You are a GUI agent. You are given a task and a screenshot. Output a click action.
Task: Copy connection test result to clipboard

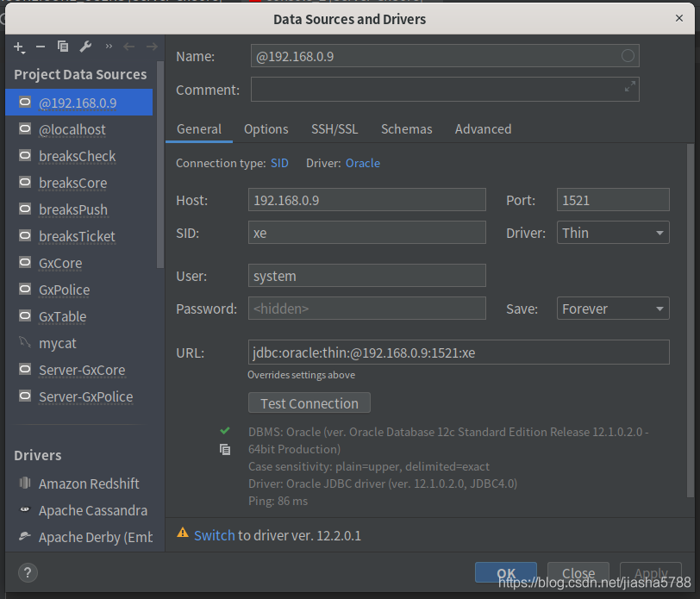(225, 450)
